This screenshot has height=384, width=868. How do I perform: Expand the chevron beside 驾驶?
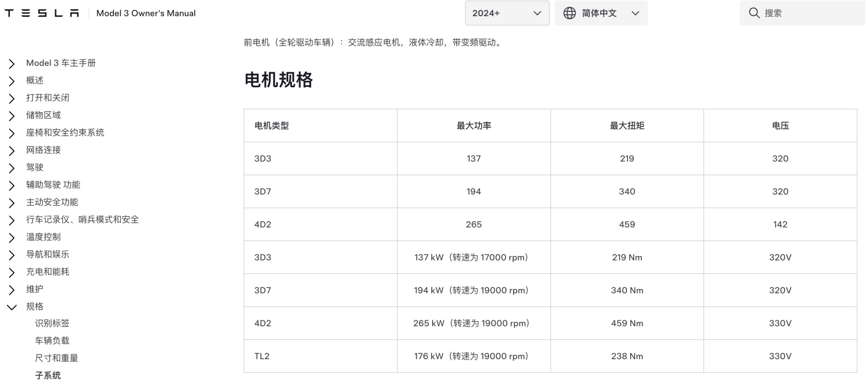(12, 168)
